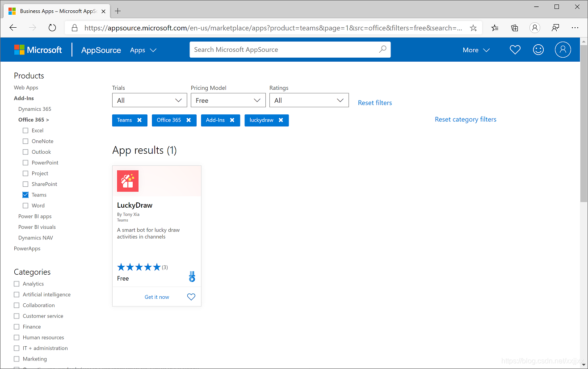Click the browser feedback icon
588x369 pixels.
(x=555, y=28)
